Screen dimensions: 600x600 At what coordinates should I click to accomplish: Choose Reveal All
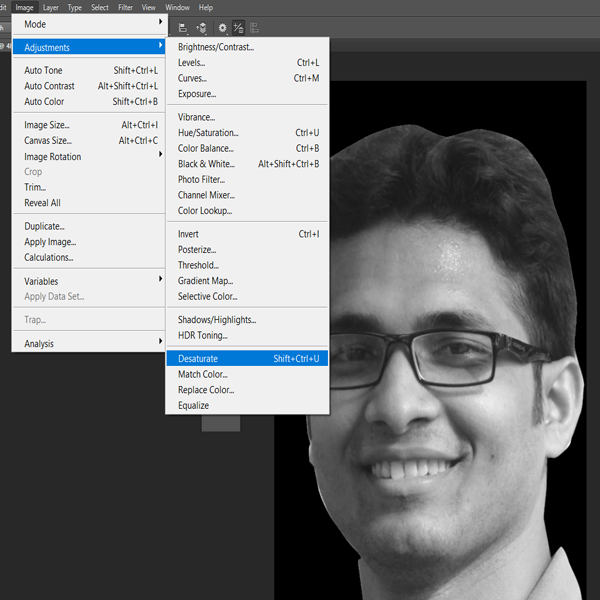(x=90, y=203)
